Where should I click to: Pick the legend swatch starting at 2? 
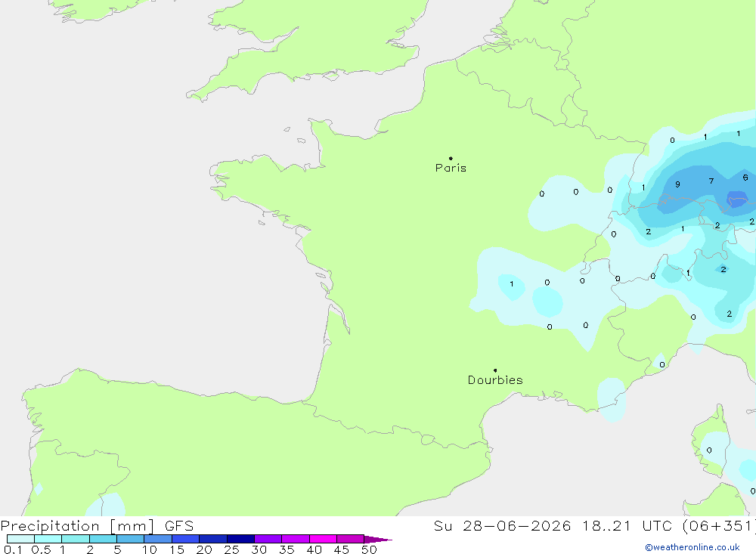click(x=103, y=539)
